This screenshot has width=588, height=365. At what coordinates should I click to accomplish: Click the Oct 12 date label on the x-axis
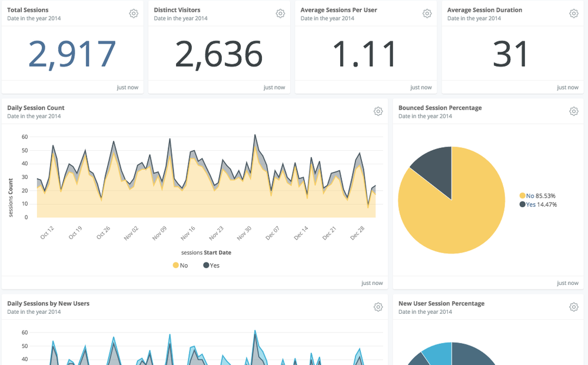click(47, 233)
